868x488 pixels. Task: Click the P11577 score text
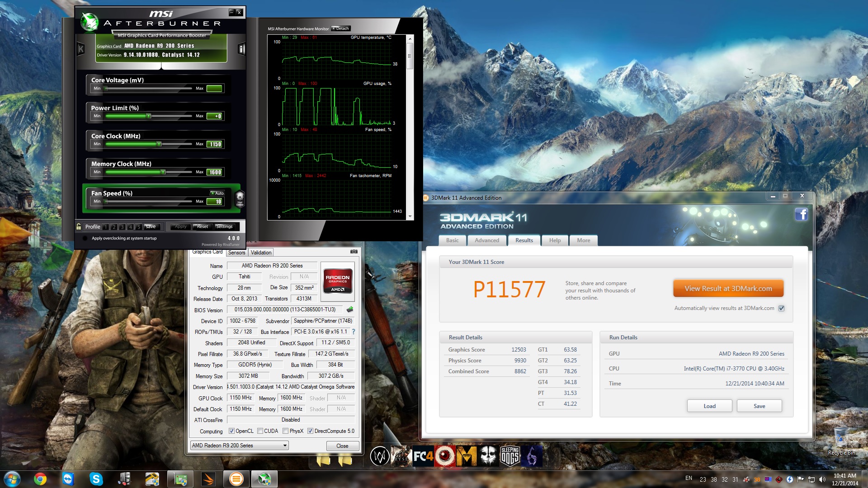pyautogui.click(x=509, y=289)
